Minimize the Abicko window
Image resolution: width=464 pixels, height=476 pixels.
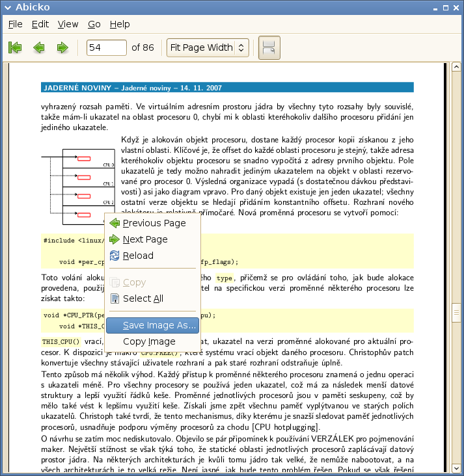[x=435, y=8]
